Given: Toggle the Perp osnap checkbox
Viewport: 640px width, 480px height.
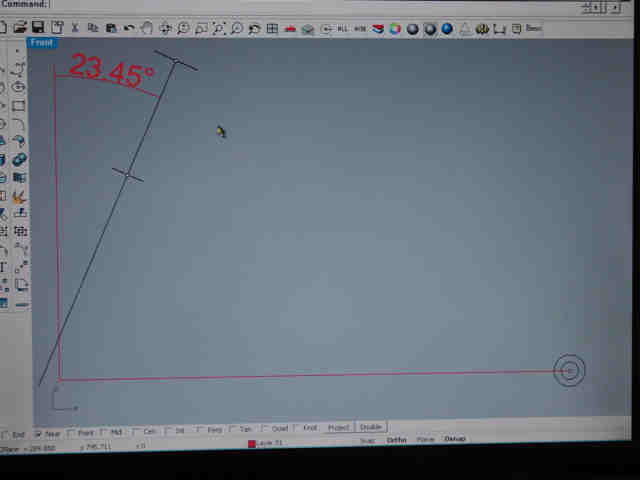Looking at the screenshot, I should pyautogui.click(x=200, y=429).
